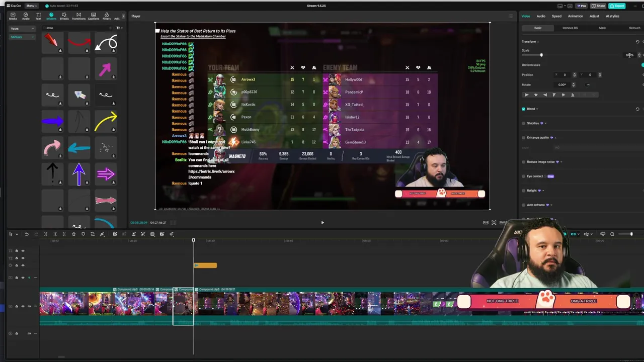This screenshot has height=362, width=644.
Task: Open the Effects tab
Action: (64, 16)
